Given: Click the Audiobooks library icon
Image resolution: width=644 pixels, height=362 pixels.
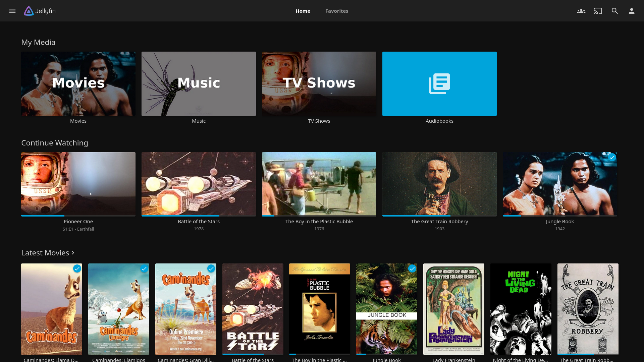Looking at the screenshot, I should [x=439, y=83].
